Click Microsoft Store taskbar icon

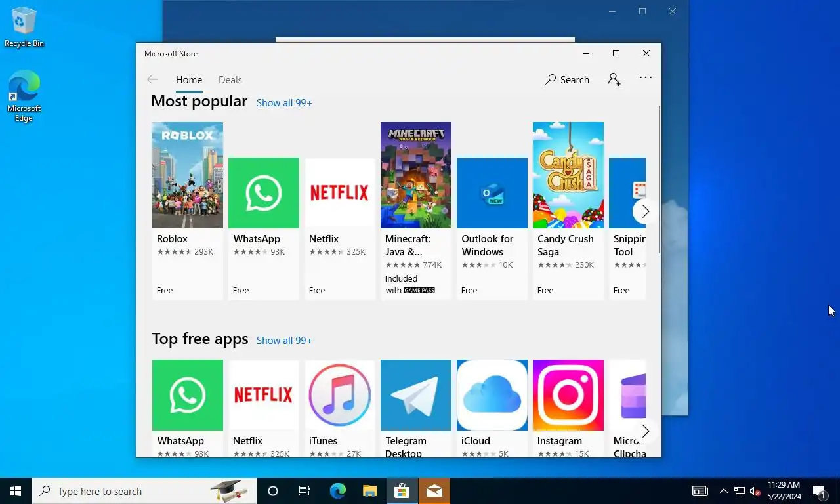(402, 491)
